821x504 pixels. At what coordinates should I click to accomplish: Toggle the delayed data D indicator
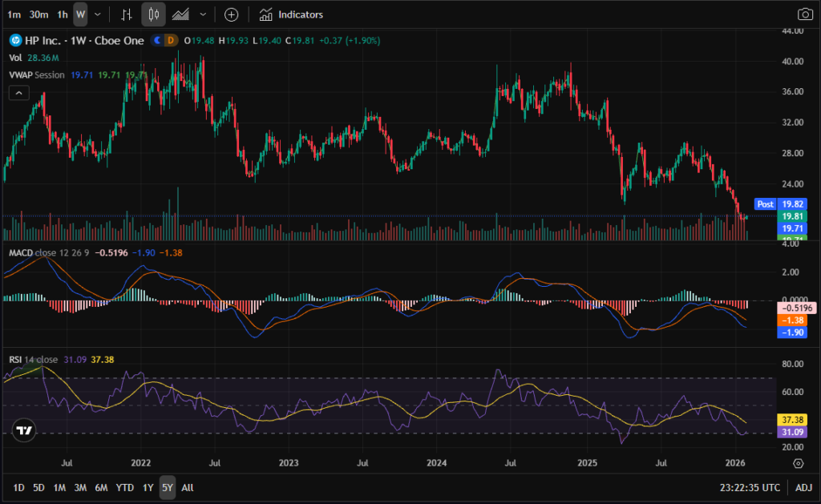171,40
